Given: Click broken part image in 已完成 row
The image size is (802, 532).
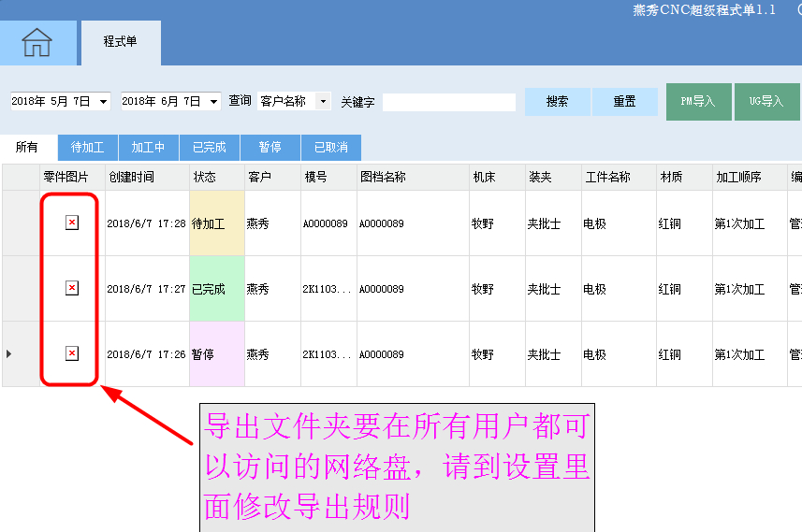Looking at the screenshot, I should 72,288.
